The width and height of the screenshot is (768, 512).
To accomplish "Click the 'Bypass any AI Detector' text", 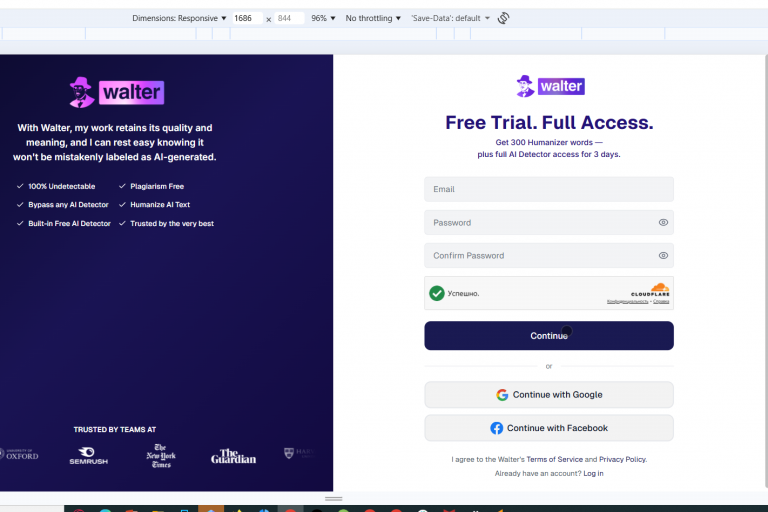I will pyautogui.click(x=68, y=205).
